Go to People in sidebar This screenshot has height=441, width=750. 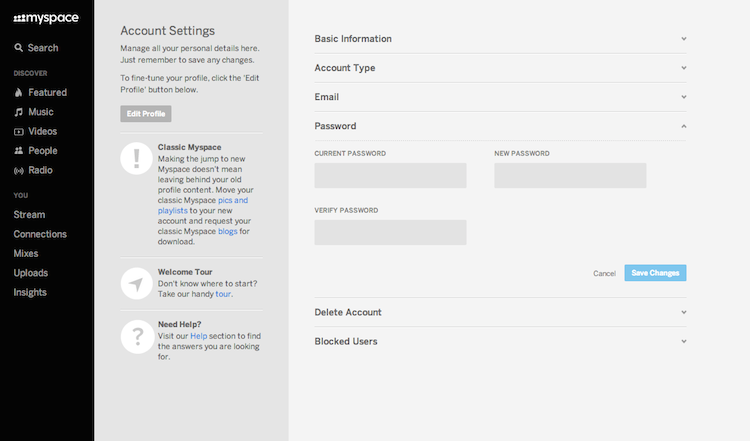[43, 151]
